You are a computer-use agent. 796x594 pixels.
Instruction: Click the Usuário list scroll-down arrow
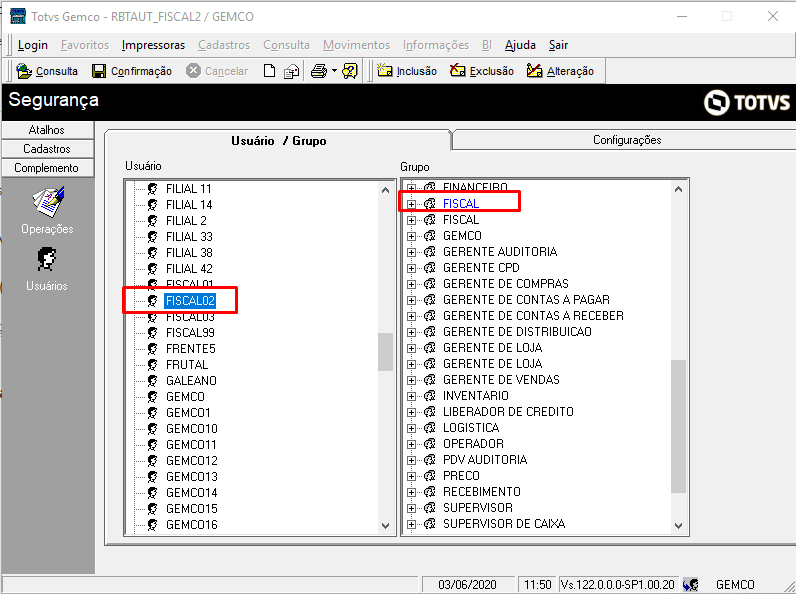coord(385,525)
